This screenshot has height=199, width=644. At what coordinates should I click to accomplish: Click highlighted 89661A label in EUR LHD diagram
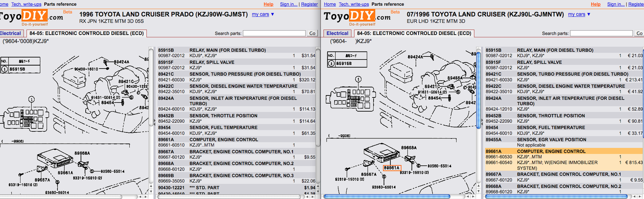(x=392, y=168)
